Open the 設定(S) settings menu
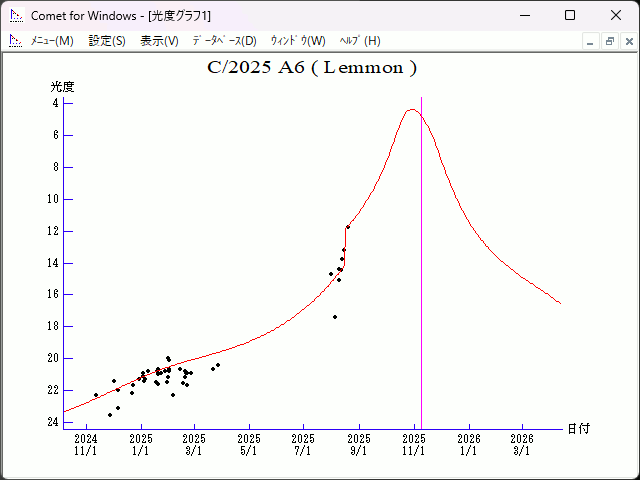The height and width of the screenshot is (480, 640). coord(107,41)
